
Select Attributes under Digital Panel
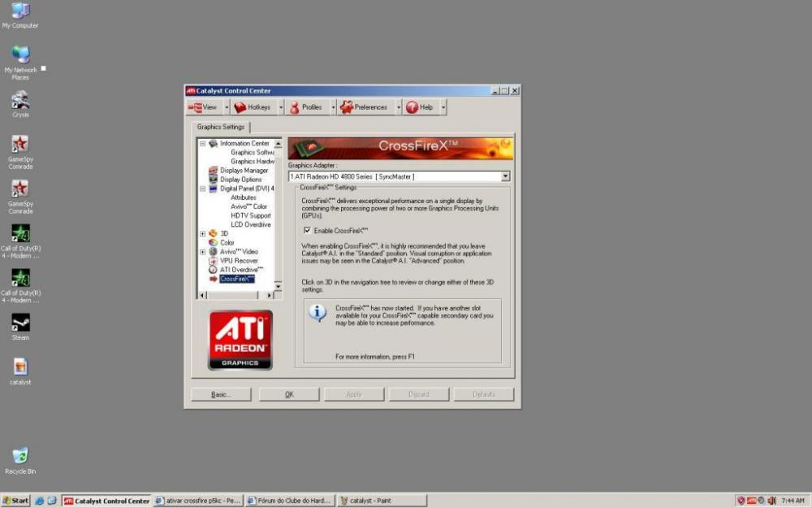pos(244,198)
